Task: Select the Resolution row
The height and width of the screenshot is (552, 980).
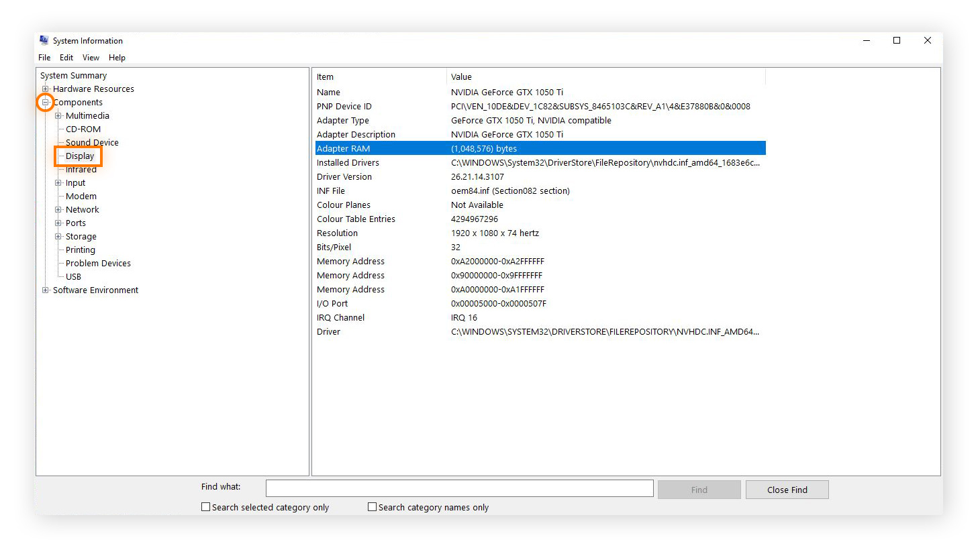Action: [540, 233]
